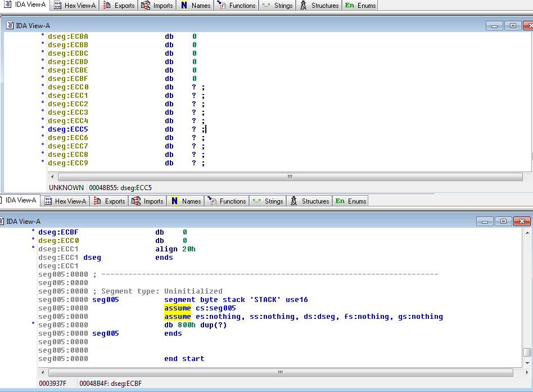Image resolution: width=533 pixels, height=392 pixels.
Task: Click the Enums 'En' icon in the lower tab bar
Action: [340, 201]
